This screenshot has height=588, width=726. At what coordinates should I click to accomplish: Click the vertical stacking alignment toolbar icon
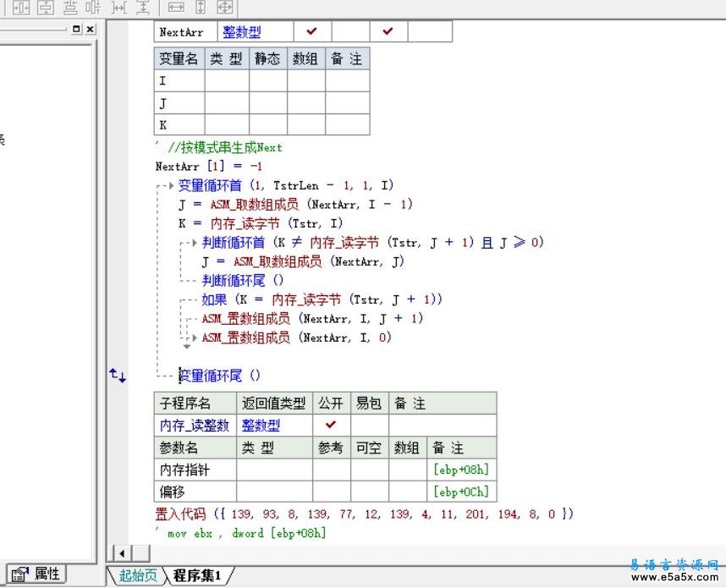(x=70, y=7)
